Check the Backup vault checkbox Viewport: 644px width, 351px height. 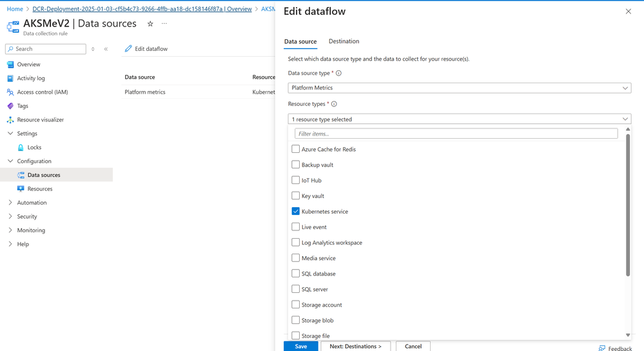[x=295, y=165]
